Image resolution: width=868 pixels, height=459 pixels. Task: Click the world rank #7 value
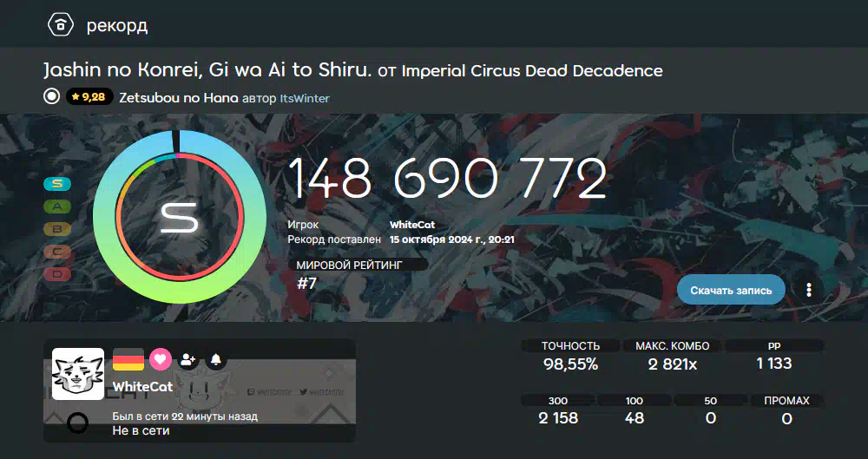[x=306, y=284]
